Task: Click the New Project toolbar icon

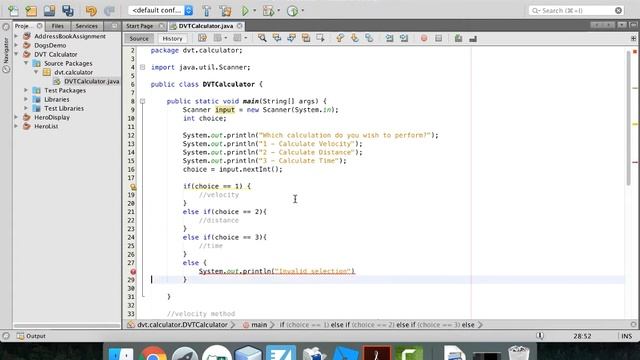Action: tap(31, 10)
